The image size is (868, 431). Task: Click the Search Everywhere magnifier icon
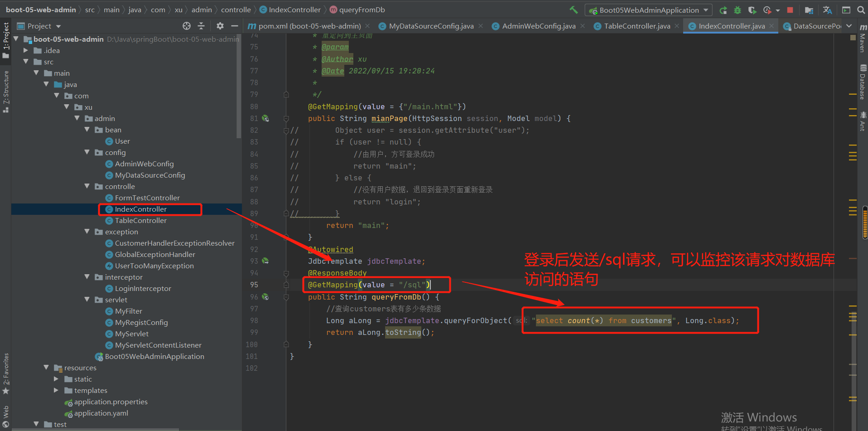861,10
